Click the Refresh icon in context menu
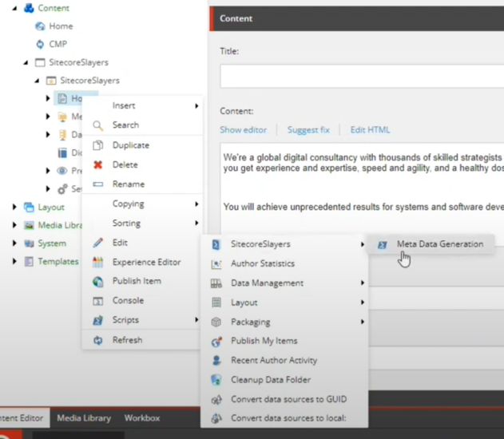504x439 pixels. [x=97, y=340]
